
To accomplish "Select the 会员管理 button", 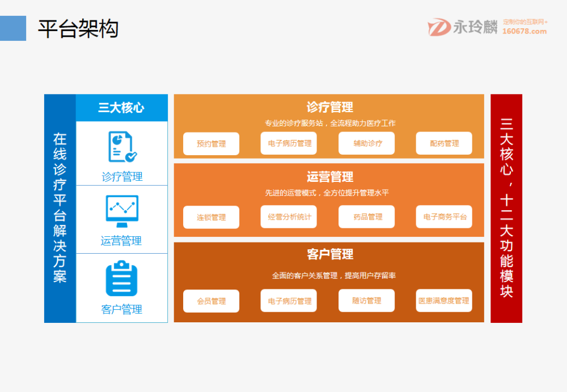I will coord(211,301).
